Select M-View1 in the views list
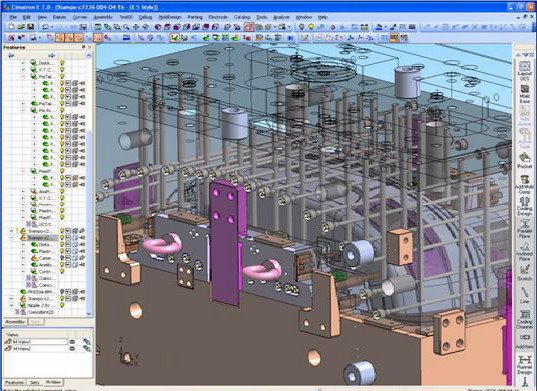 (x=40, y=342)
